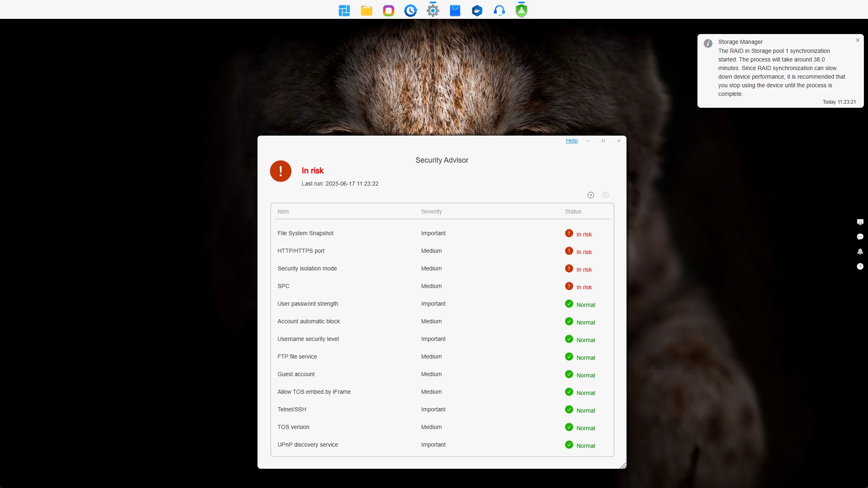Launch the rainbow square app in the dock

click(389, 11)
